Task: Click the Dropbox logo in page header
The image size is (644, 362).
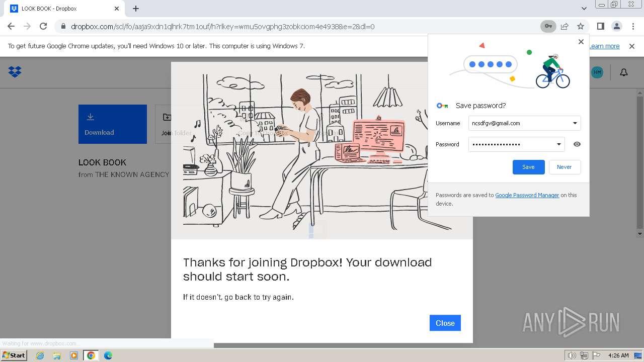Action: coord(15,72)
